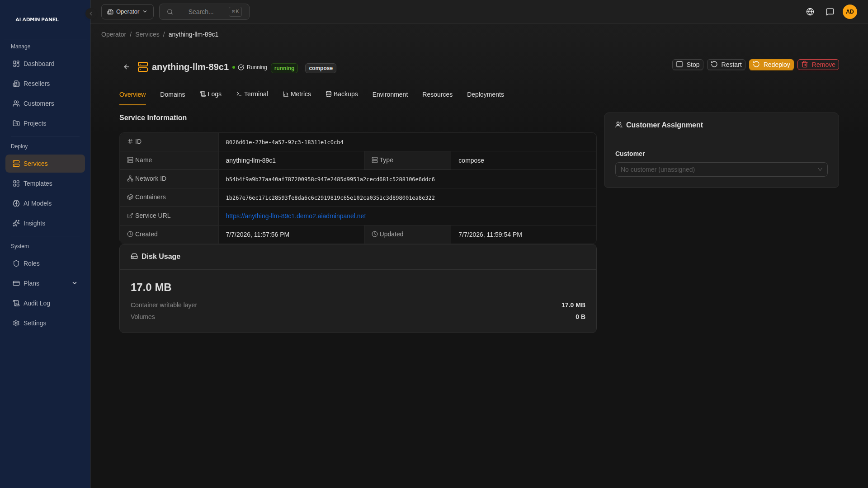
Task: Click the back arrow beside anything-llm-89c1
Action: click(127, 67)
